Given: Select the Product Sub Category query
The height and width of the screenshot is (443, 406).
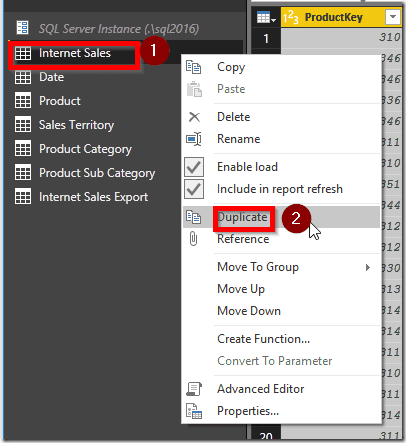Looking at the screenshot, I should (97, 173).
